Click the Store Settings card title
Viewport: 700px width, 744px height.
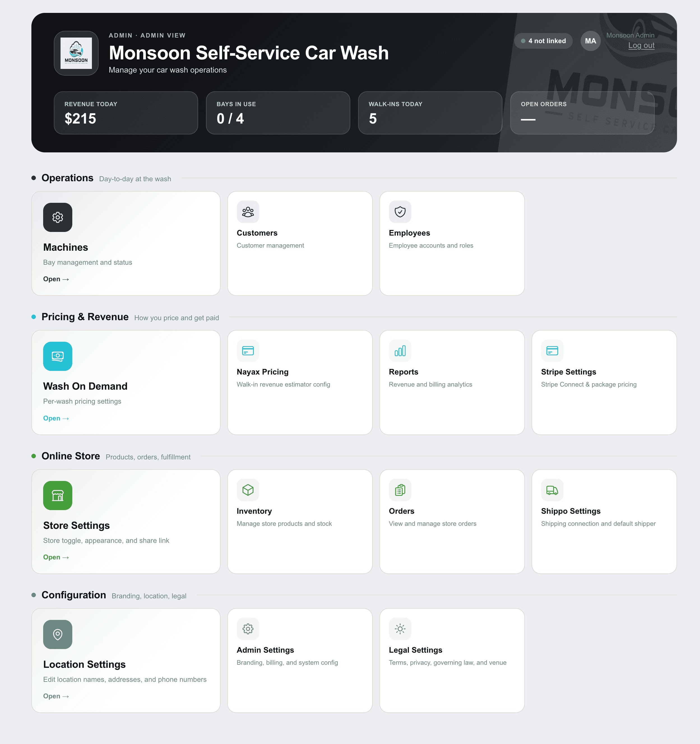(77, 526)
